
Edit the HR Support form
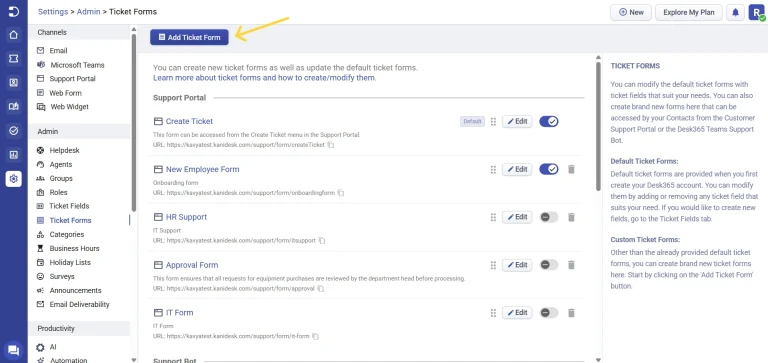click(x=517, y=217)
